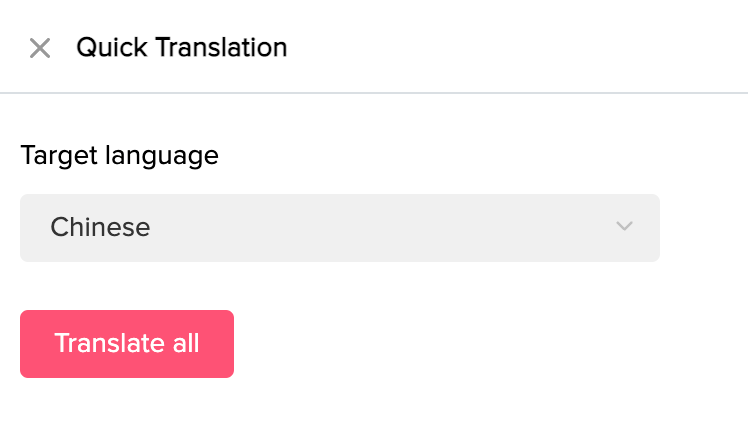Screen dimensions: 748x430
Task: Click the Quick Translation title text
Action: [x=182, y=47]
